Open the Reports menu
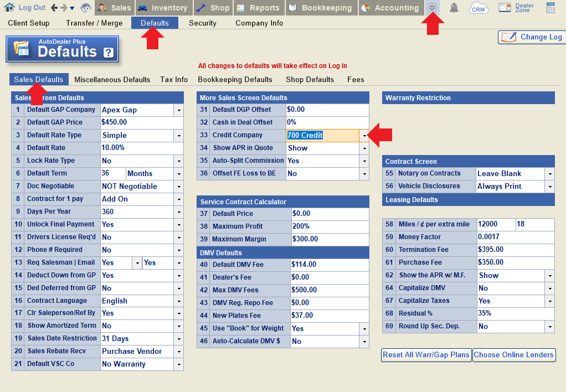This screenshot has height=392, width=566. (259, 8)
